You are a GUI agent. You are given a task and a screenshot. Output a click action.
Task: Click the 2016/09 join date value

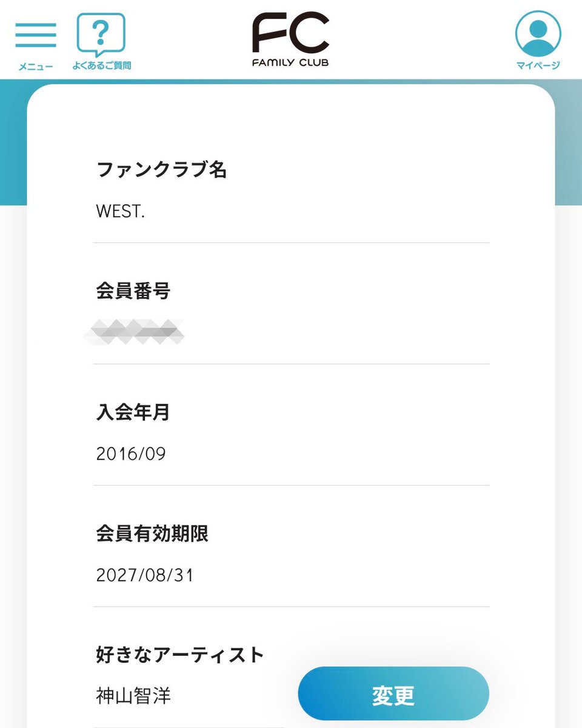tap(131, 454)
